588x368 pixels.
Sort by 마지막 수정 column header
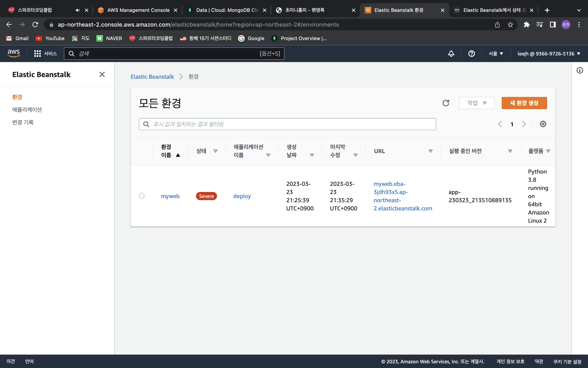click(x=344, y=151)
